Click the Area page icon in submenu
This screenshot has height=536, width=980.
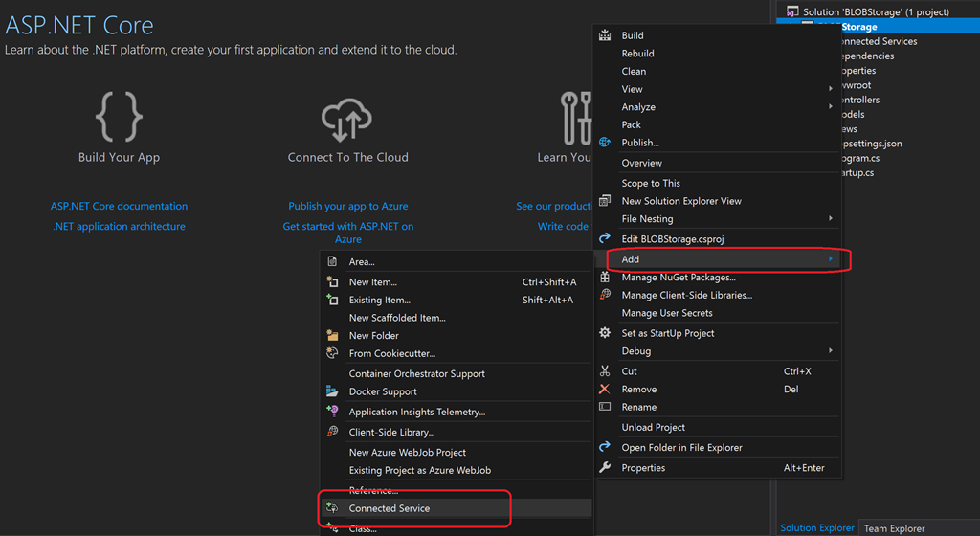[x=332, y=261]
